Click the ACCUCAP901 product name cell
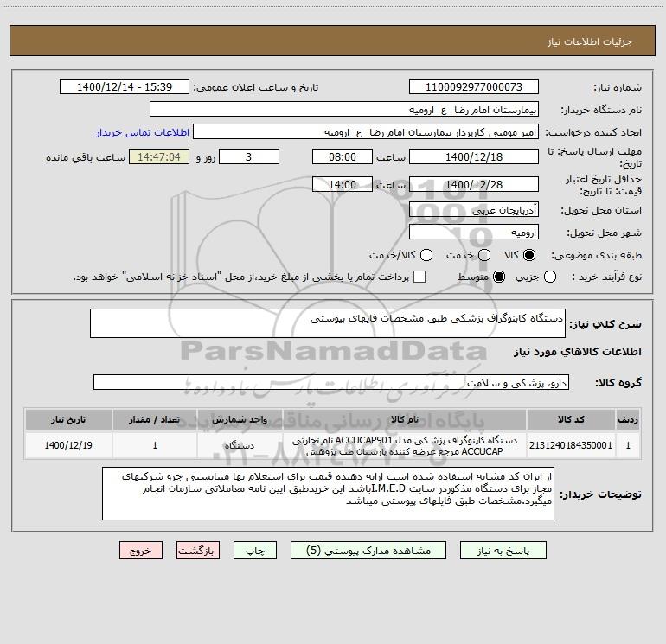The width and height of the screenshot is (666, 644). [405, 445]
